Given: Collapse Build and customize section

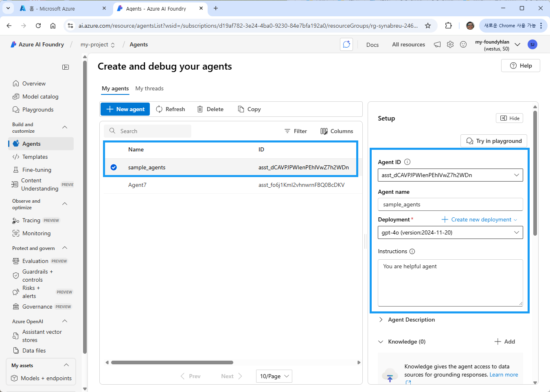Looking at the screenshot, I should (65, 127).
